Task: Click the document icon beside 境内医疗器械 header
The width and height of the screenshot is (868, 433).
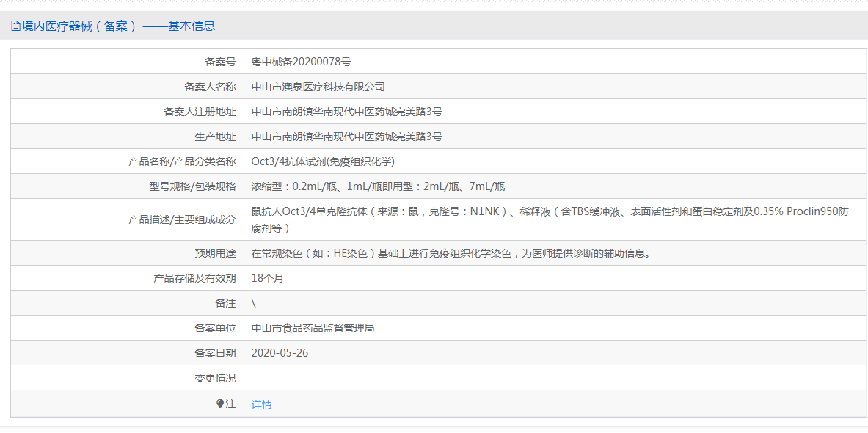Action: point(15,26)
